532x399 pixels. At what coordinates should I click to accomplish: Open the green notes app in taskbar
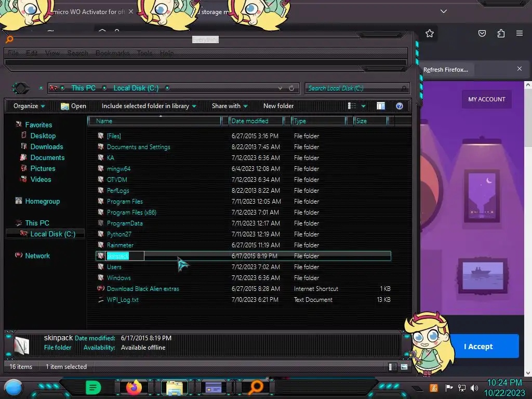pos(93,388)
